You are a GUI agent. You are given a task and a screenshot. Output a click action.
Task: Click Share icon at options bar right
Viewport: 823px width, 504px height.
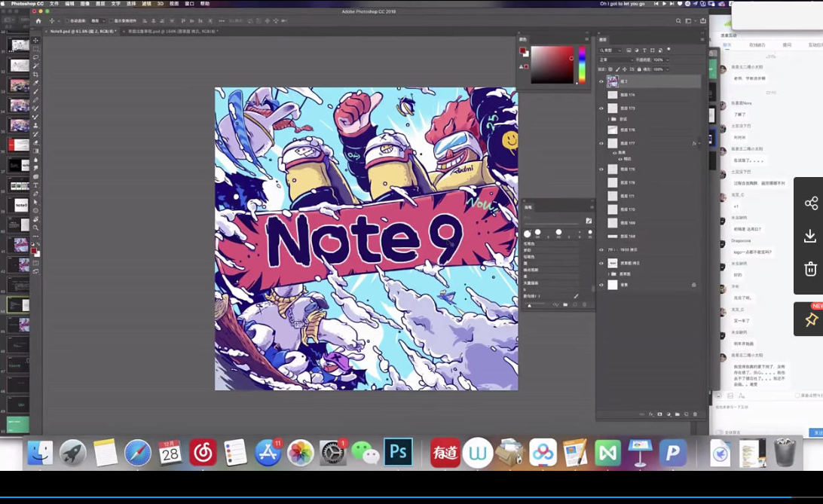point(703,21)
